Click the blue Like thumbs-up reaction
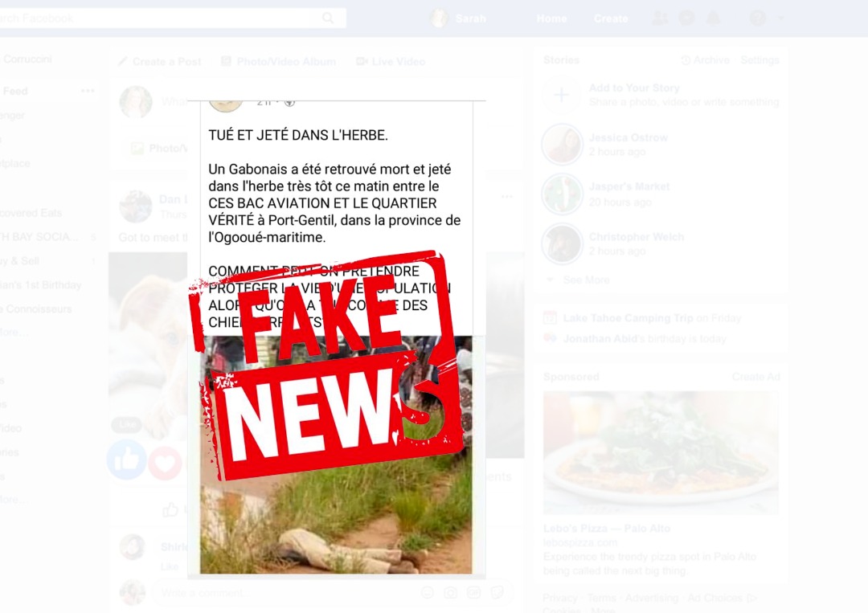The width and height of the screenshot is (868, 613). click(x=127, y=460)
